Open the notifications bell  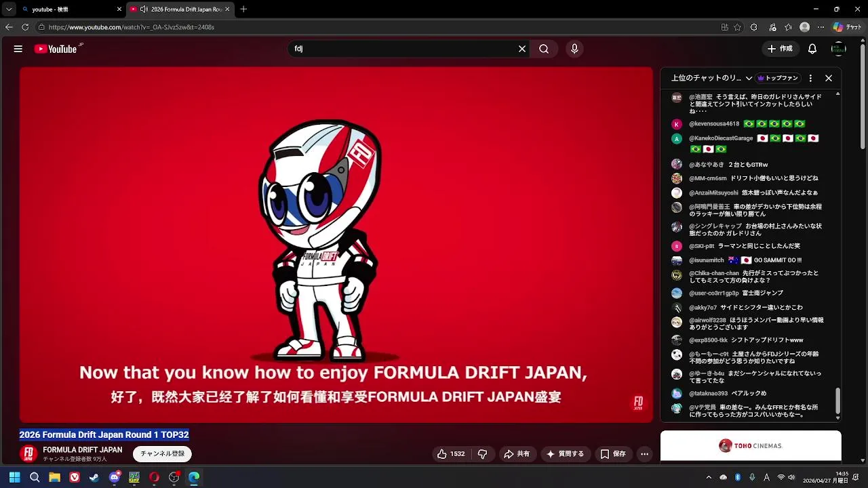[812, 49]
